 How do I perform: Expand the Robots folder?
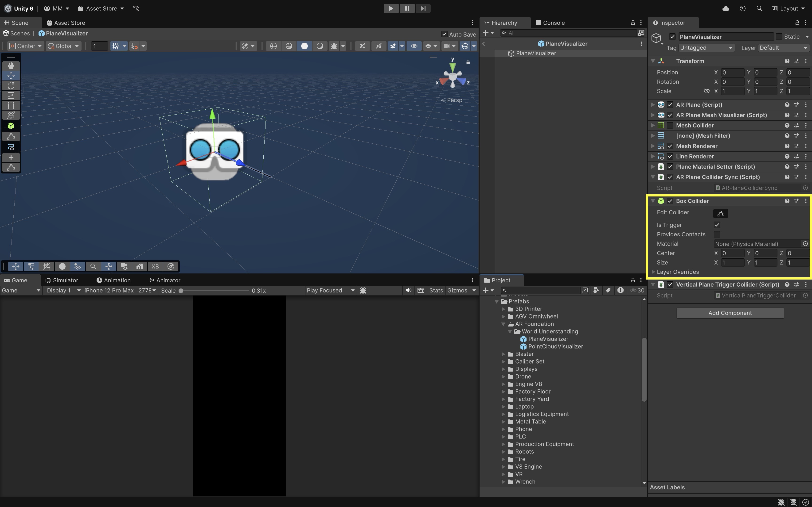coord(503,452)
